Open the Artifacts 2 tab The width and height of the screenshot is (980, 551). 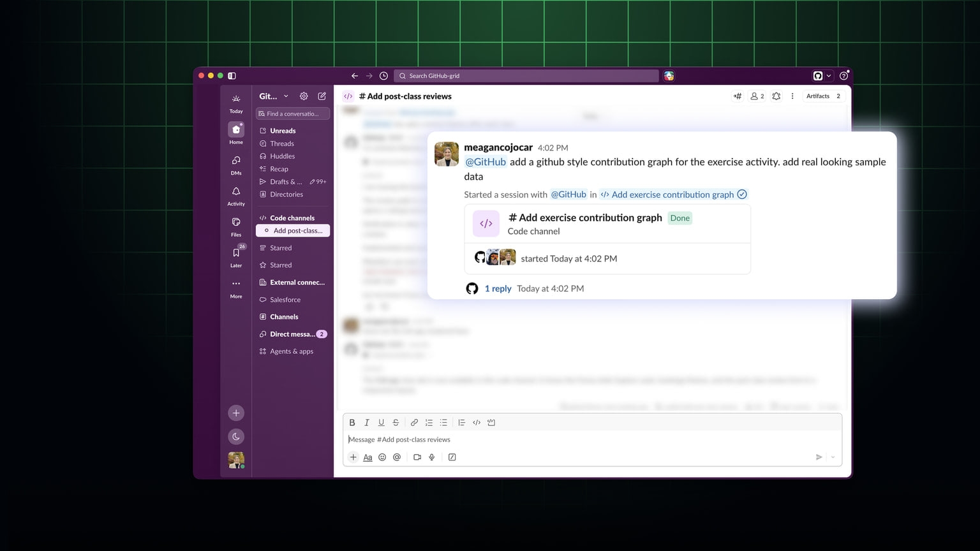(824, 96)
